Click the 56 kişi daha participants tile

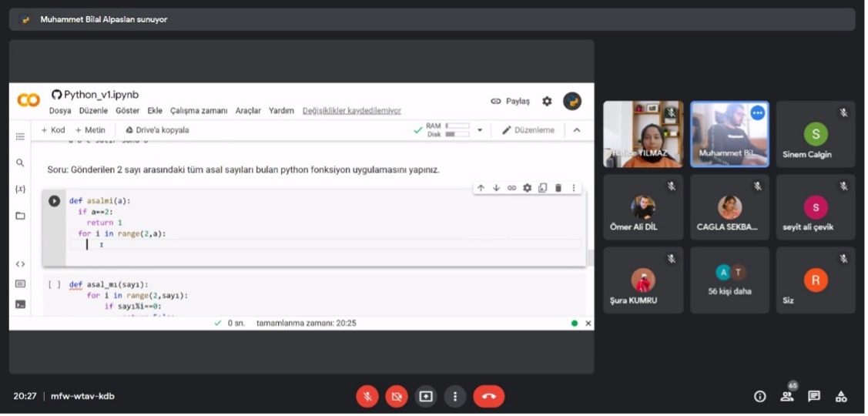(730, 280)
